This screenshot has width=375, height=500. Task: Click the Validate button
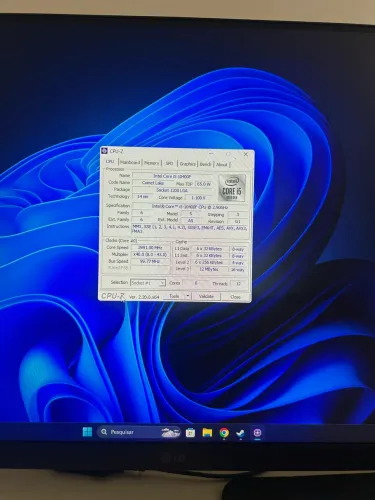206,296
